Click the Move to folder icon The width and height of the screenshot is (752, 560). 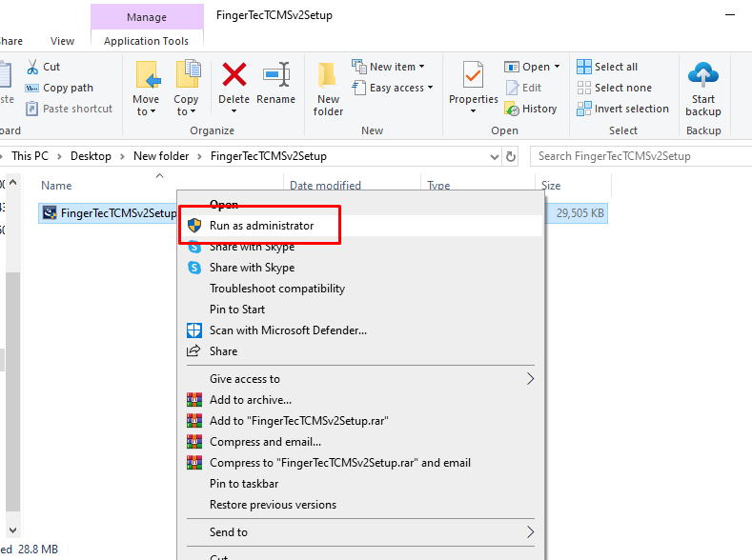[x=147, y=74]
